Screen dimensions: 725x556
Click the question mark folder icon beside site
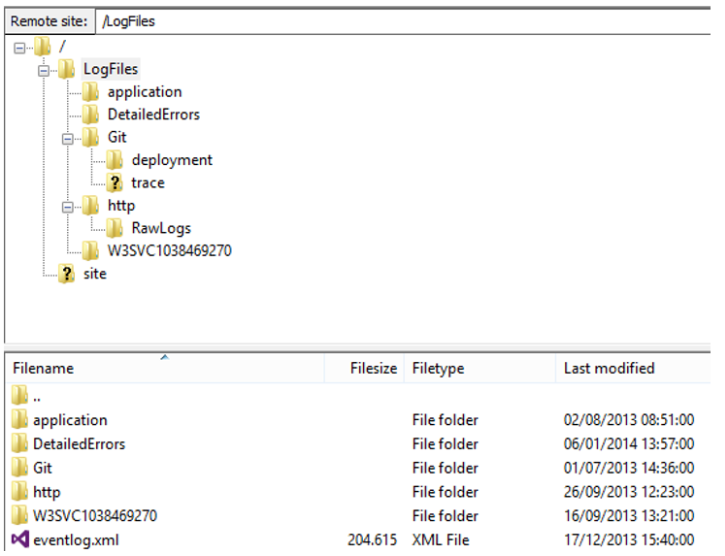coord(67,274)
